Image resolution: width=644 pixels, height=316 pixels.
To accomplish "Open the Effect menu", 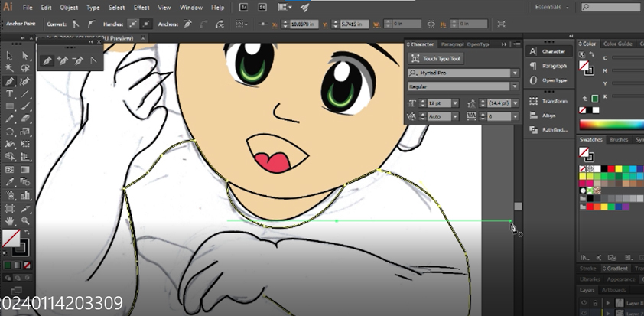I will 141,8.
